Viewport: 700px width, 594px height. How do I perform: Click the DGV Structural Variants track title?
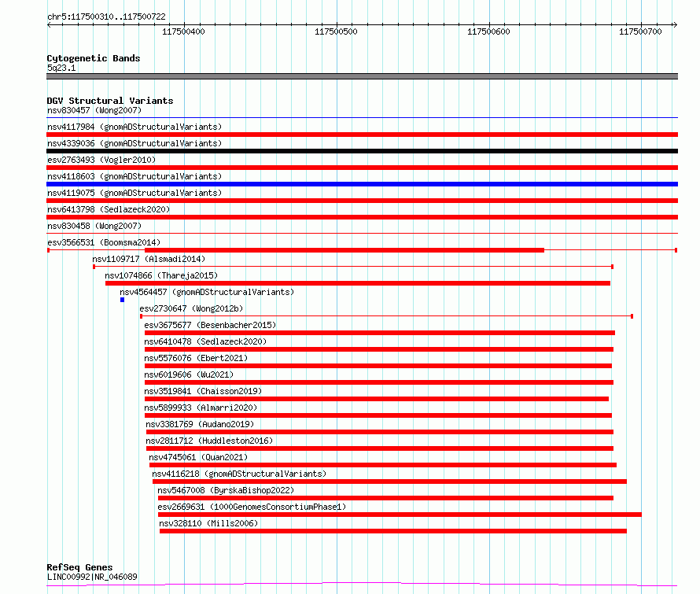pyautogui.click(x=110, y=101)
